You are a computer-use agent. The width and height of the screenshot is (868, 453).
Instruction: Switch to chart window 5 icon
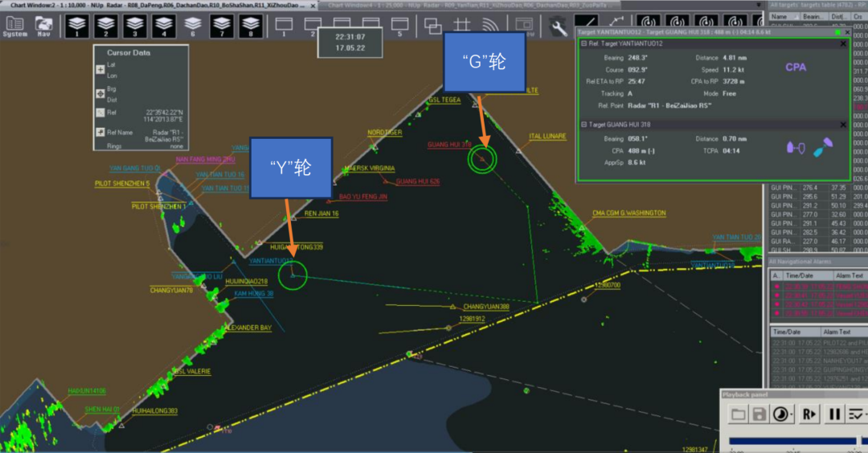tap(399, 26)
